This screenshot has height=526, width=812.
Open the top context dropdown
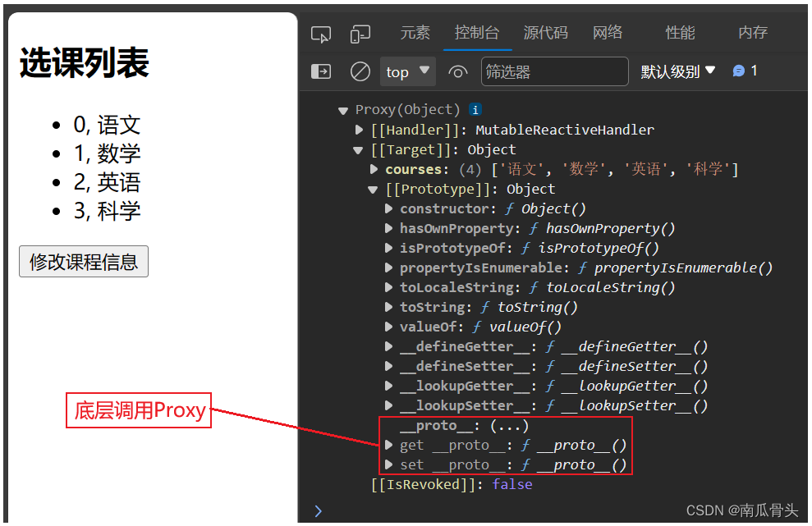pyautogui.click(x=407, y=71)
